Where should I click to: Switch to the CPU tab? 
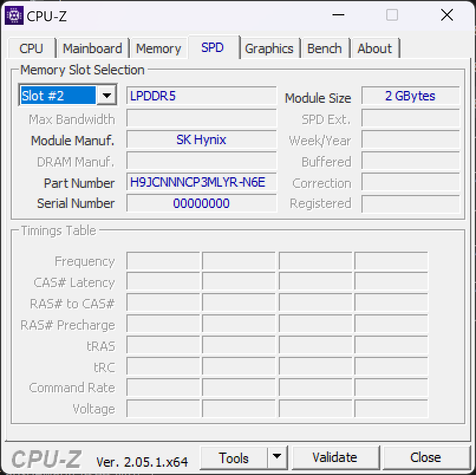click(x=31, y=48)
